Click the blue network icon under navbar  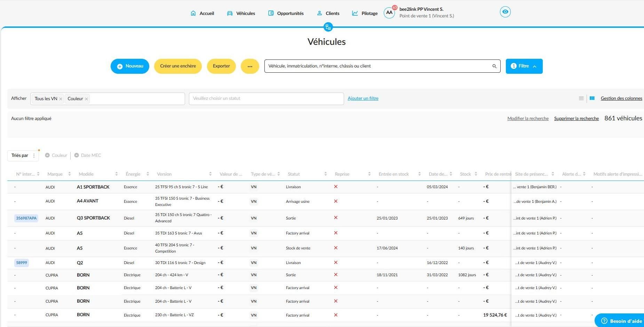(328, 27)
